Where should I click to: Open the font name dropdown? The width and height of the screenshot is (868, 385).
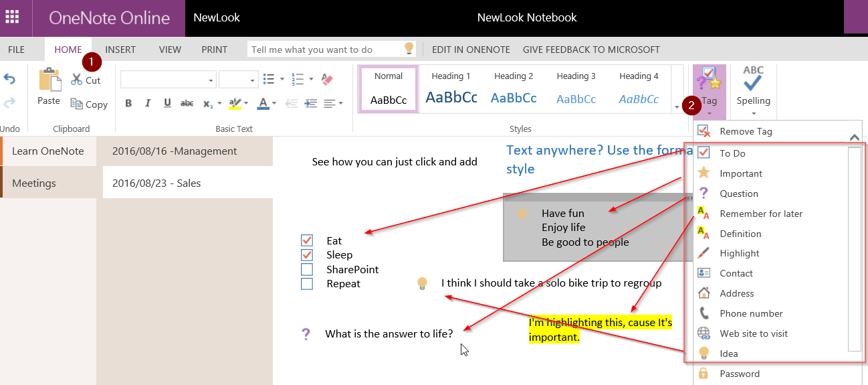pyautogui.click(x=211, y=80)
